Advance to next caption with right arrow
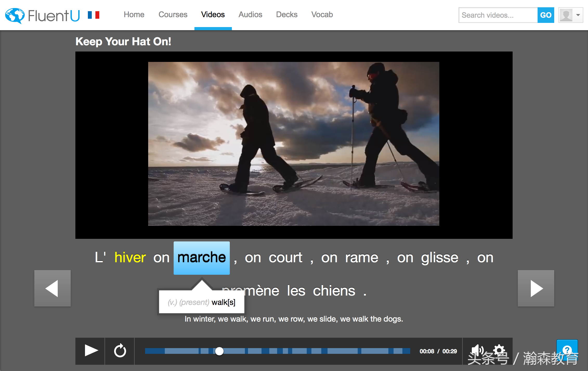 coord(536,288)
